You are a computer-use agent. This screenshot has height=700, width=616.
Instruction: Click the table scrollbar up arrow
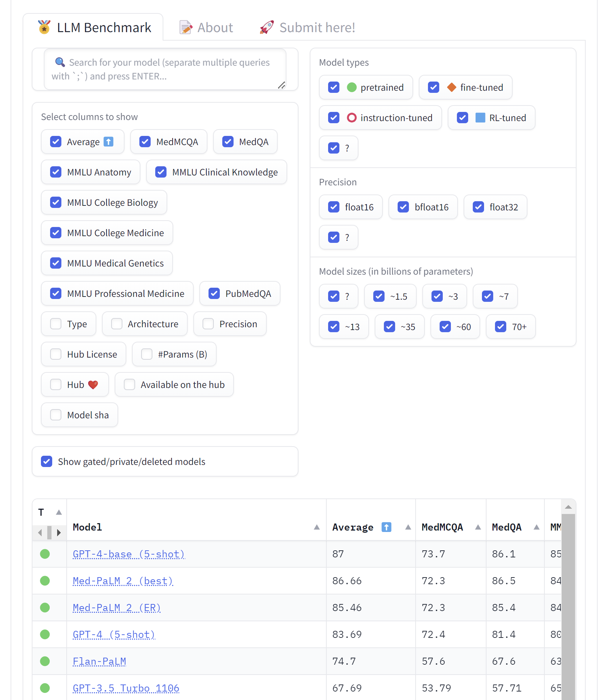tap(568, 507)
